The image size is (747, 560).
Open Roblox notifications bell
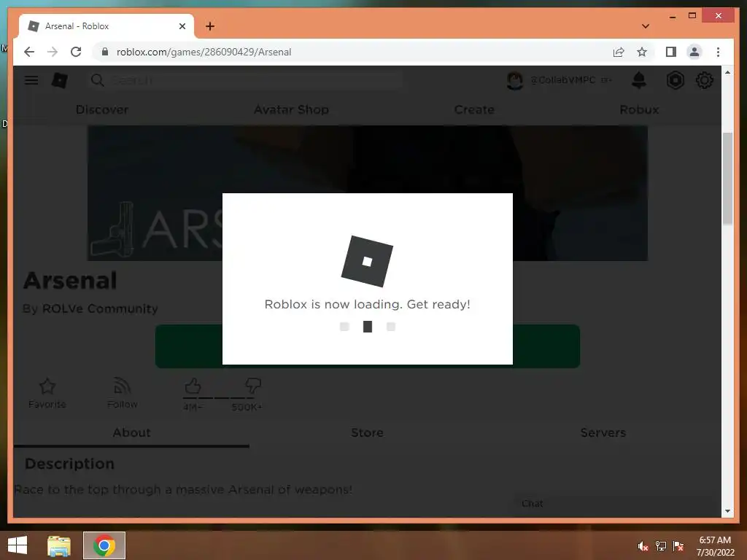click(x=639, y=80)
